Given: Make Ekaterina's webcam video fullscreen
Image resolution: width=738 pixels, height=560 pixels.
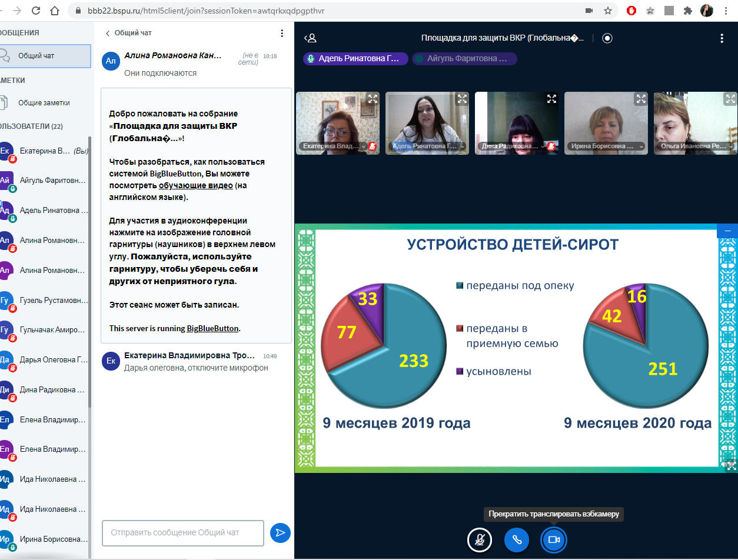Looking at the screenshot, I should (373, 99).
